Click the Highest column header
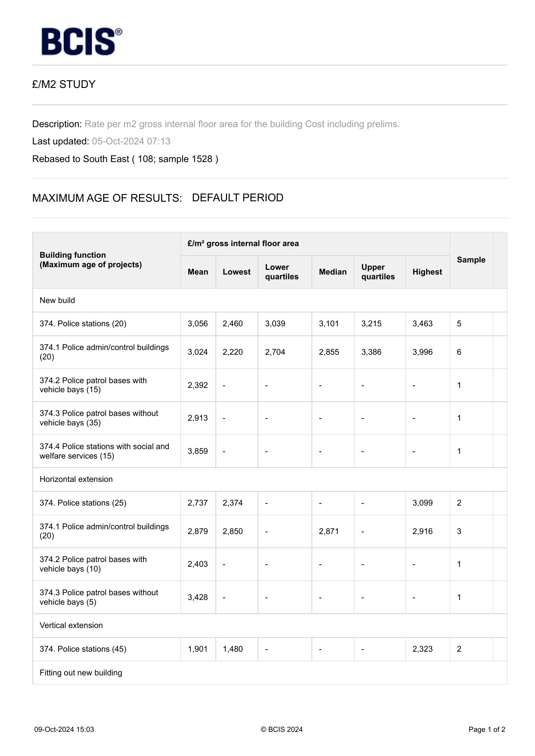The height and width of the screenshot is (756, 535). 427,272
